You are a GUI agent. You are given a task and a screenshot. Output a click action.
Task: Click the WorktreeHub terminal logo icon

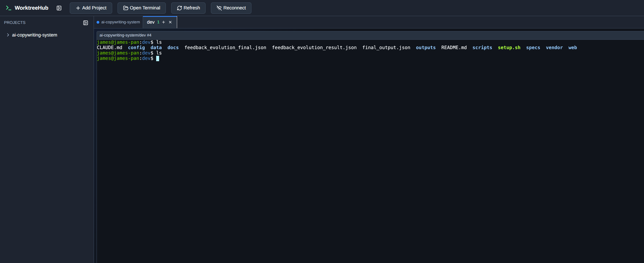pos(9,8)
